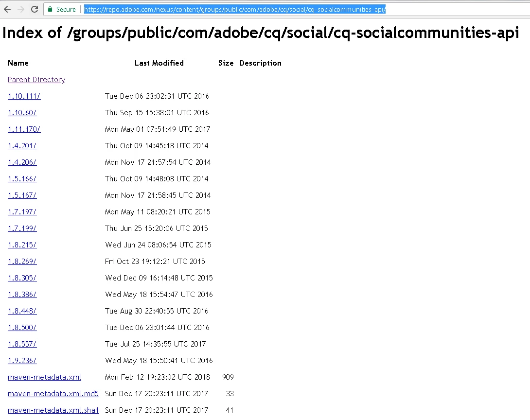Open the 1.7.199/ folder
The image size is (530, 420).
(22, 229)
